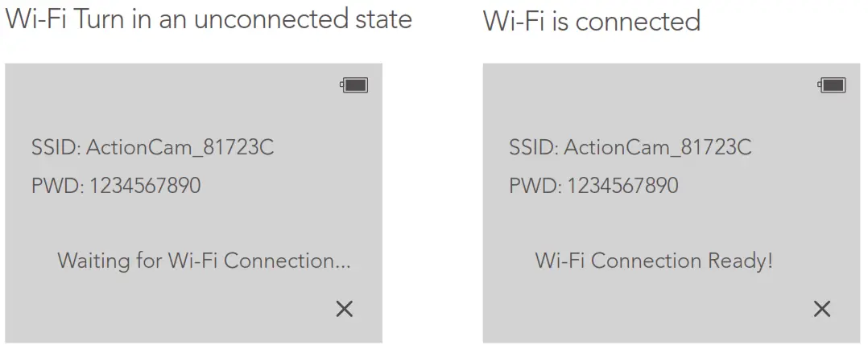Click 'PWD:' label on the waiting screen
Screen dimensions: 868x345
tap(56, 187)
